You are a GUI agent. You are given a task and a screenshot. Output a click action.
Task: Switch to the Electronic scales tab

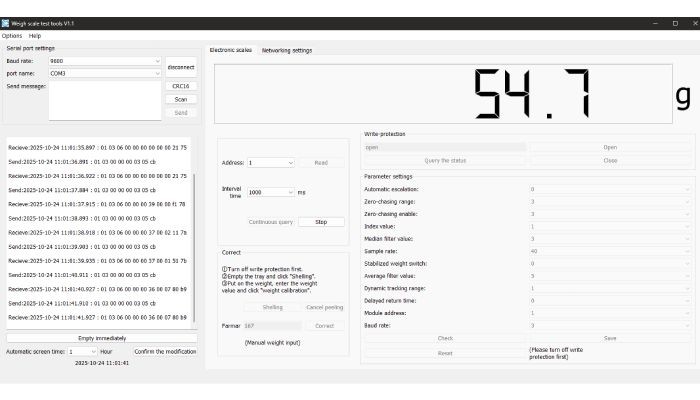tap(231, 50)
